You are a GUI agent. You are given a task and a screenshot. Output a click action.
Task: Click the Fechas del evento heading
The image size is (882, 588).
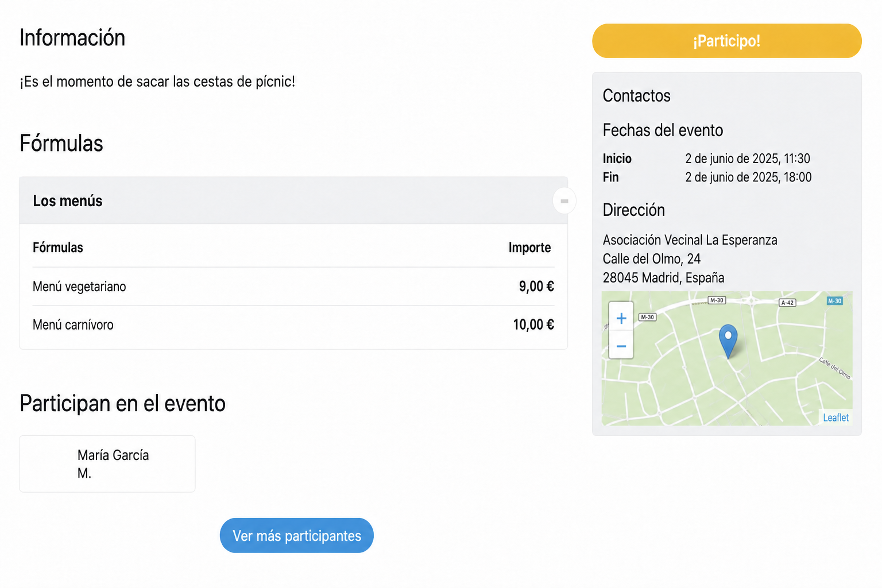[x=663, y=130]
